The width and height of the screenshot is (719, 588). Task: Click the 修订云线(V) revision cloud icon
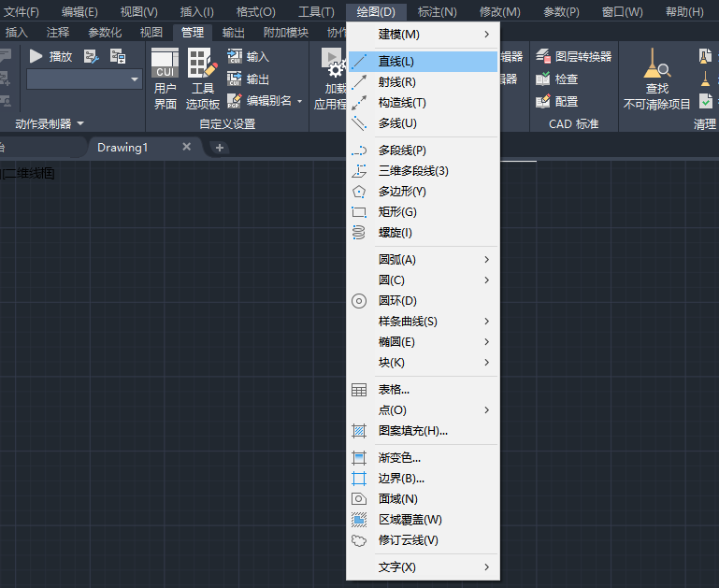tap(359, 541)
